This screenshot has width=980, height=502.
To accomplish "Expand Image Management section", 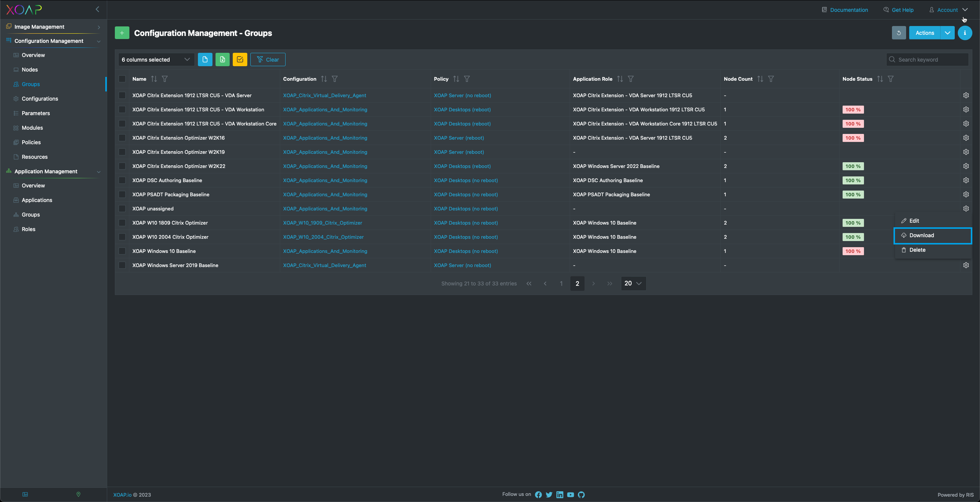I will click(54, 27).
